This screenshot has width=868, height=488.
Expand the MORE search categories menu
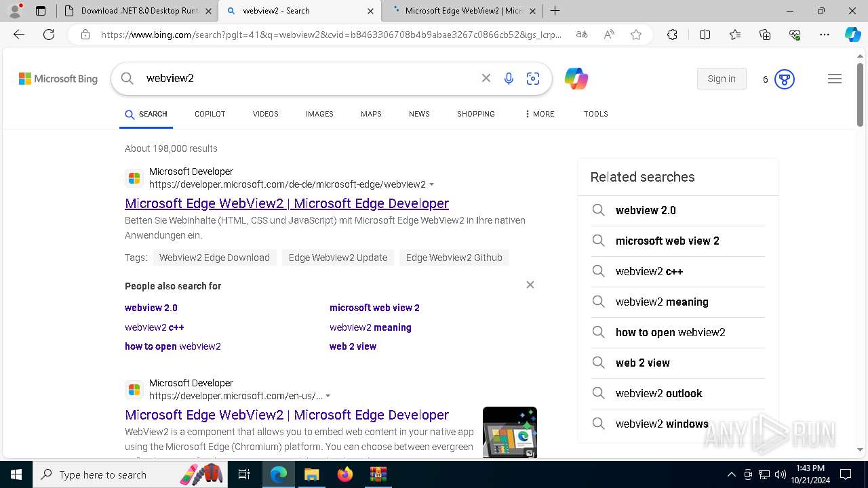(x=540, y=114)
